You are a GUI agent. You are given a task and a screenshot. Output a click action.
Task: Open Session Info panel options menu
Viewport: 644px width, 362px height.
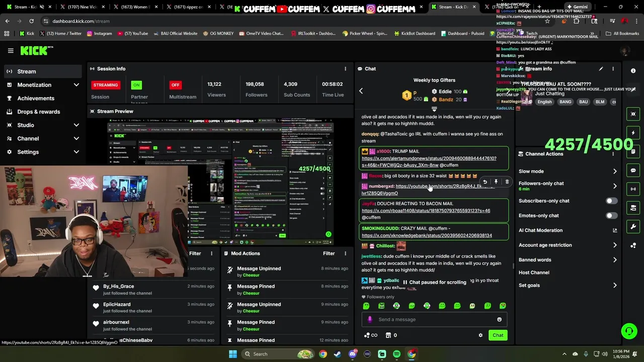coord(345,69)
